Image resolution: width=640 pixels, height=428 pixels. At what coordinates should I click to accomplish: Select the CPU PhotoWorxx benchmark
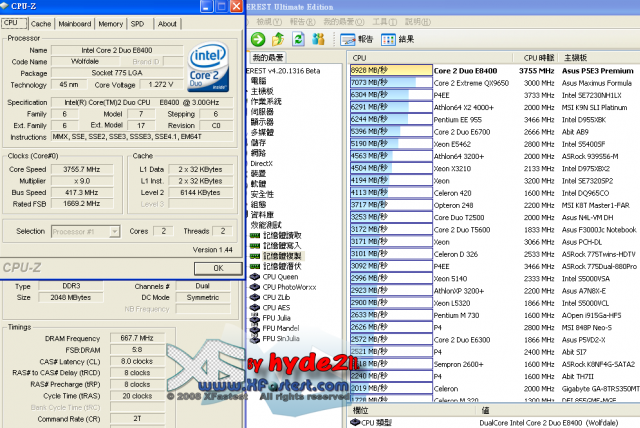tap(289, 287)
